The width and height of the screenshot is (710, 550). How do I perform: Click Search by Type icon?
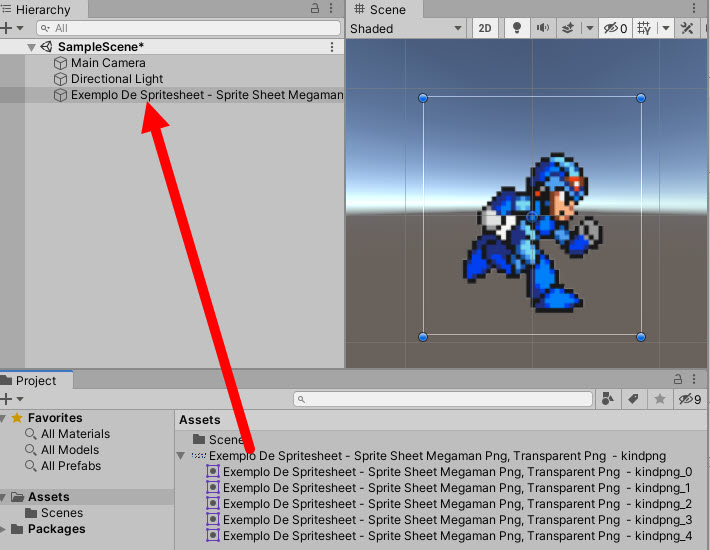tap(608, 399)
